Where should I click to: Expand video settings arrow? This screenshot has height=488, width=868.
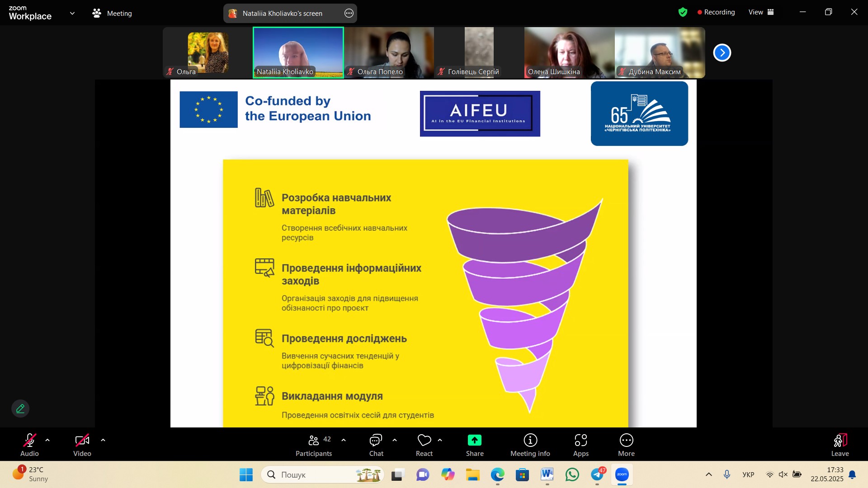tap(103, 440)
